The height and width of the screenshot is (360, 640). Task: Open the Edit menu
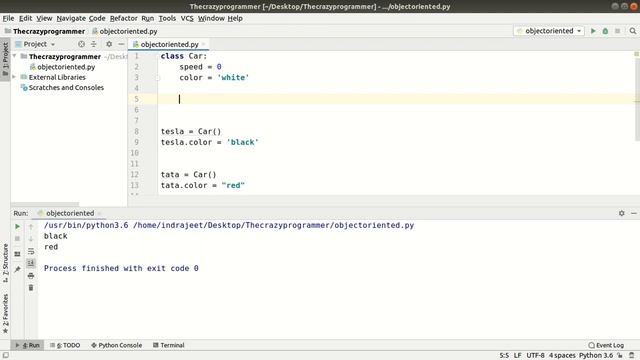(25, 18)
